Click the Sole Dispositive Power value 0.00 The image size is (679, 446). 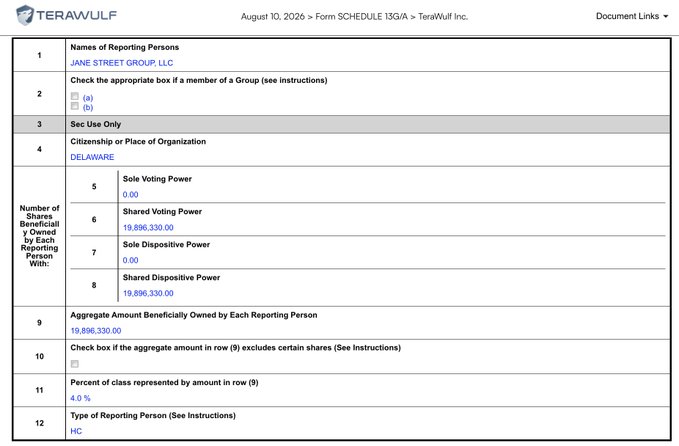130,260
